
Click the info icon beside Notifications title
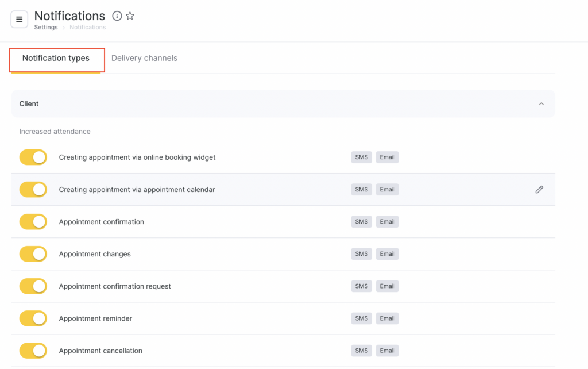[x=117, y=16]
